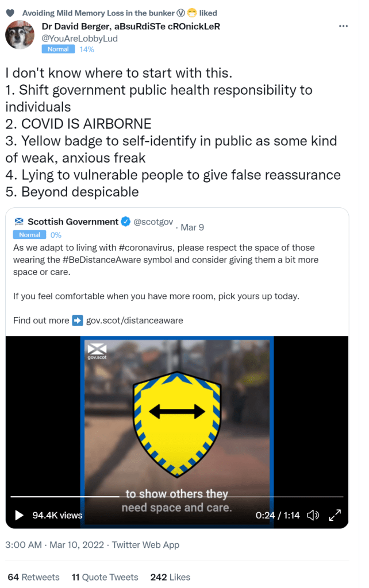The width and height of the screenshot is (369, 588).
Task: Click the Scottish Government verified badge
Action: pyautogui.click(x=126, y=222)
